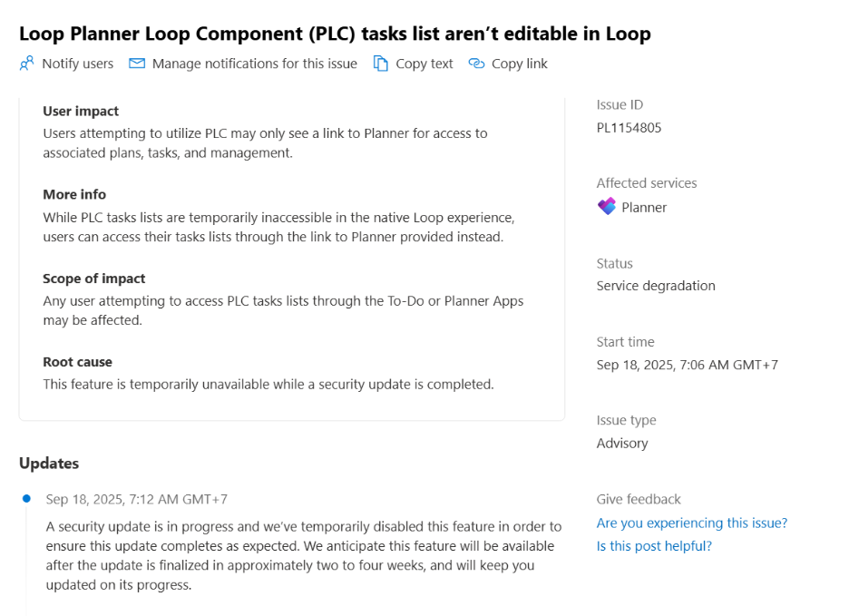Open Manage notifications for this issue
The height and width of the screenshot is (616, 849).
click(254, 64)
